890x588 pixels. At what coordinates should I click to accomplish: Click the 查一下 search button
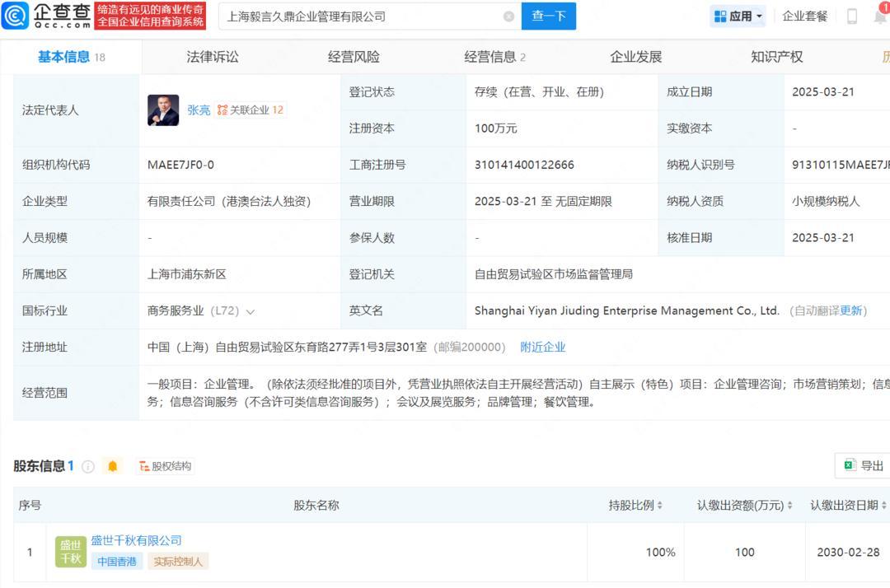click(549, 16)
